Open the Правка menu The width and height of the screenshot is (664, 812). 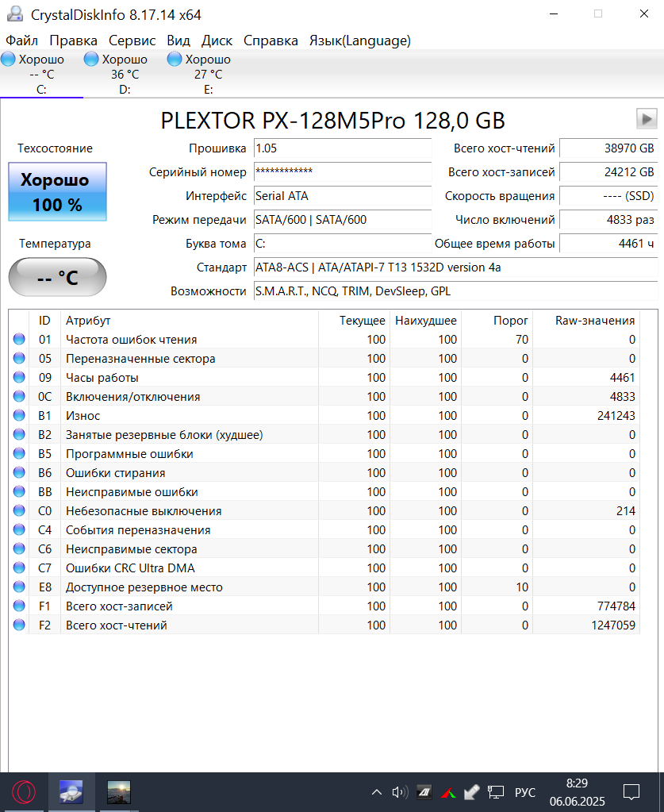tap(74, 40)
